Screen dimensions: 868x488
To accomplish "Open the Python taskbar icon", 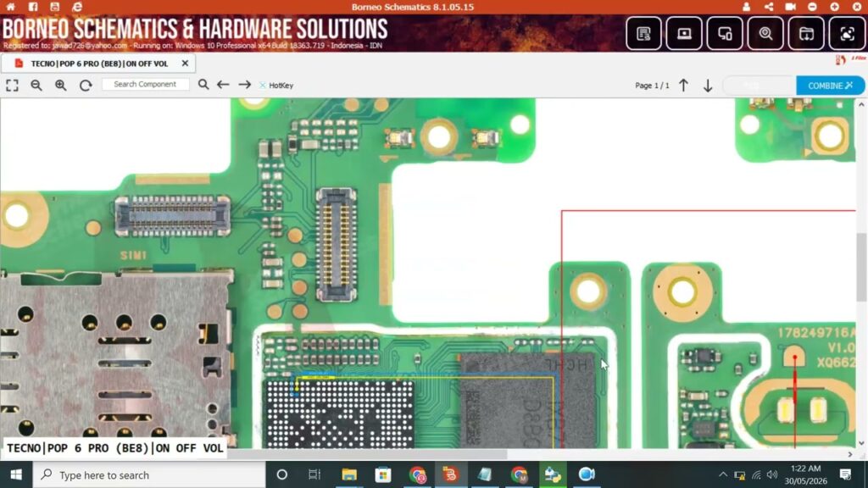I will pos(553,474).
